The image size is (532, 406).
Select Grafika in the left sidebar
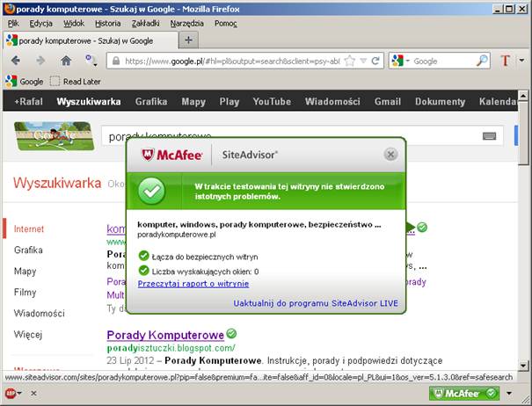point(28,250)
